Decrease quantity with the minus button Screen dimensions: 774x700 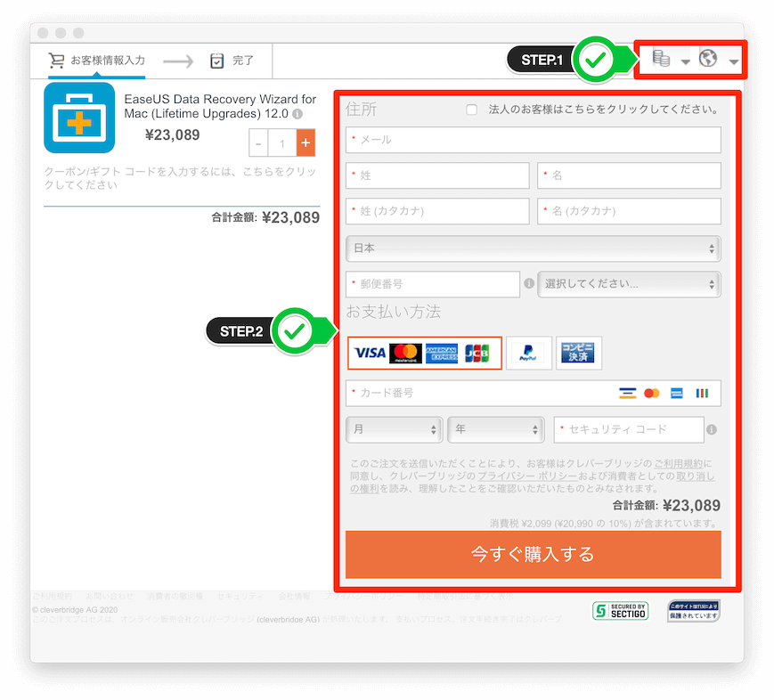258,142
